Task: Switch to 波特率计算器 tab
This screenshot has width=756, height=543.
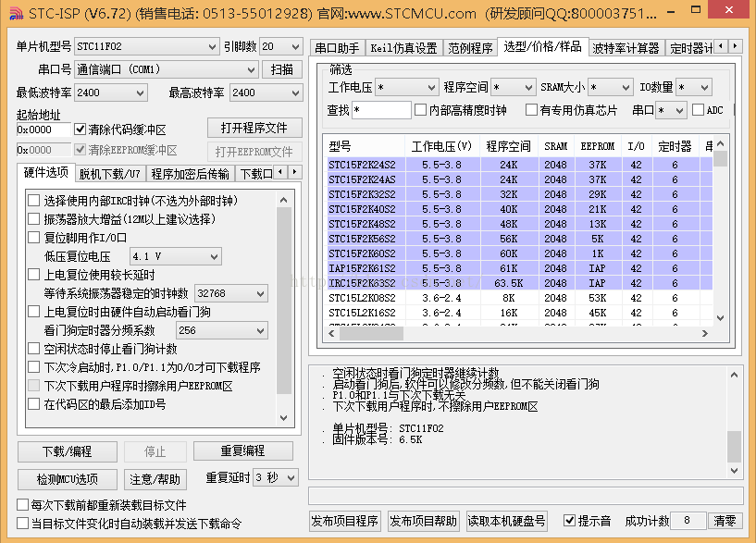Action: (626, 48)
